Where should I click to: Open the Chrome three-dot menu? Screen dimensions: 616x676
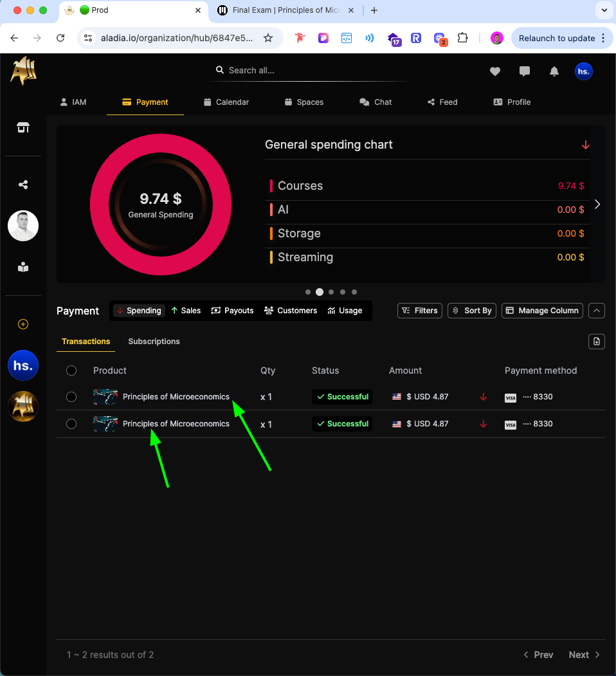tap(604, 38)
